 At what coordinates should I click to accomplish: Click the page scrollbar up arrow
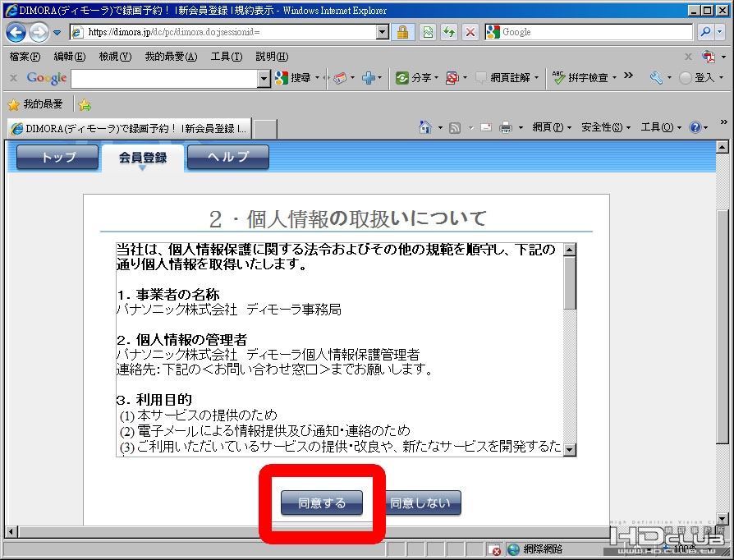tap(723, 147)
